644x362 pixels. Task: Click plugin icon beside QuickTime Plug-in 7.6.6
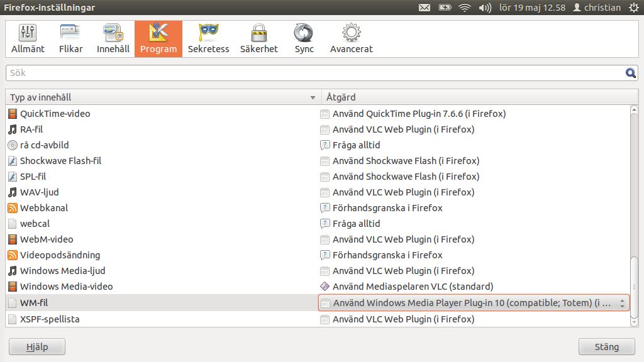[325, 114]
